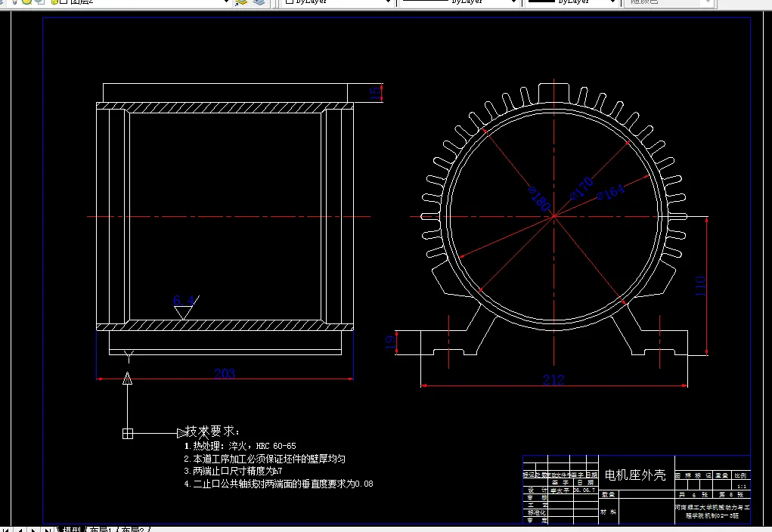Select note 3 两端止口尺寸精度为h7
The image size is (772, 532).
(234, 471)
